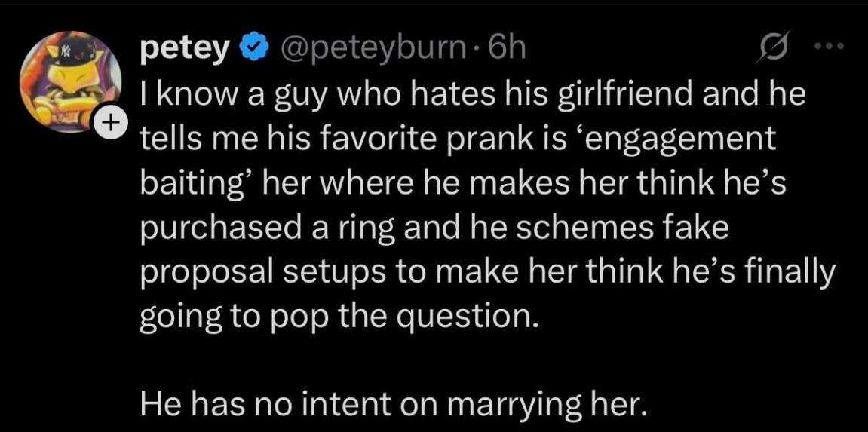Click the plus follow icon on avatar
Viewport: 868px width, 432px height.
click(x=112, y=123)
